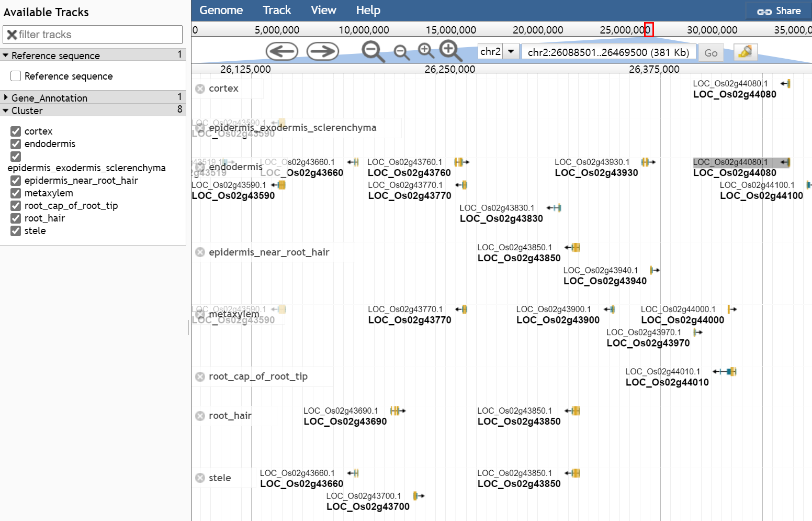The image size is (812, 521).
Task: Collapse the Reference sequence category
Action: click(x=93, y=55)
